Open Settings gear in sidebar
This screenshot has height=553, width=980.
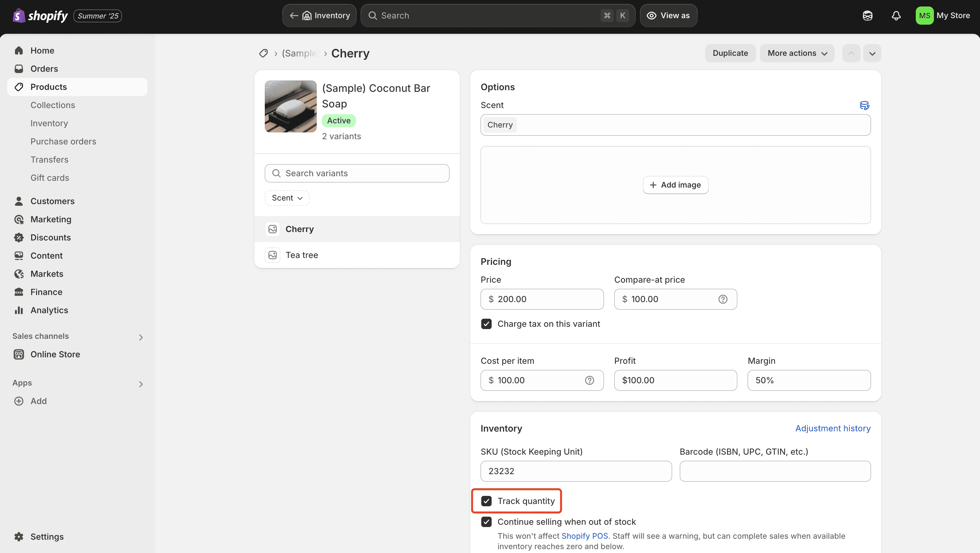tap(18, 537)
